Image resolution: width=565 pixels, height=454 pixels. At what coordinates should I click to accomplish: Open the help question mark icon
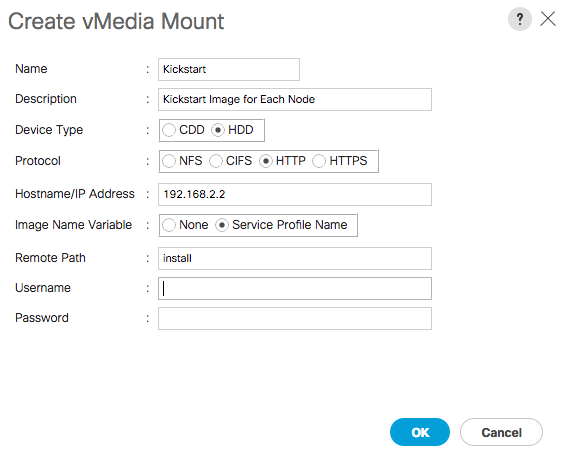point(520,19)
